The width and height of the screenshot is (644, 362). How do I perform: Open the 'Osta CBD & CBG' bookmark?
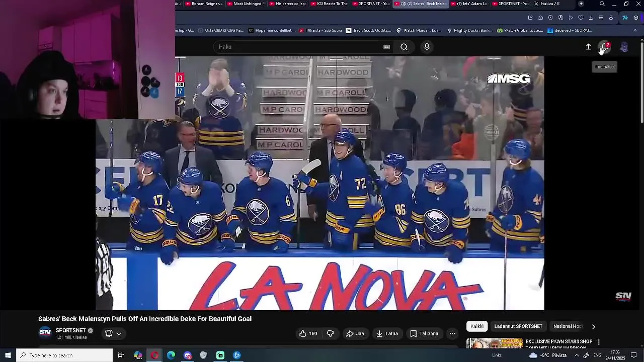(221, 30)
